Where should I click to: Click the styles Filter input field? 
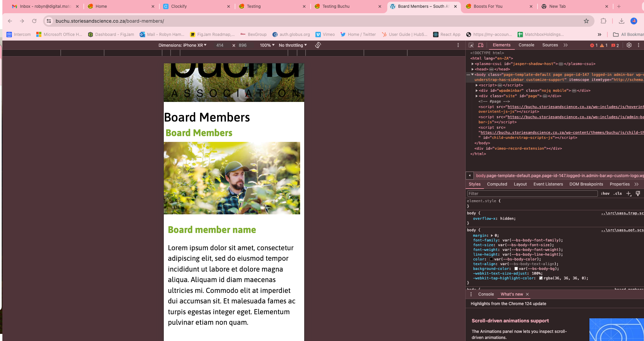point(532,193)
